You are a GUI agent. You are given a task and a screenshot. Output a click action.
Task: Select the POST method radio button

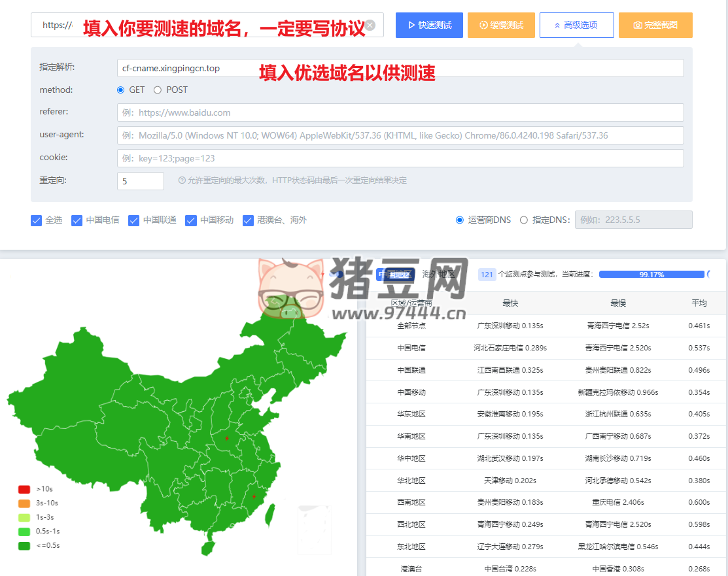tap(158, 90)
